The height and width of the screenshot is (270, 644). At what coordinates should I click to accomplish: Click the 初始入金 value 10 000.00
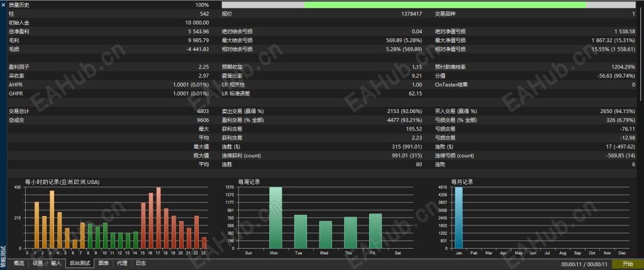(197, 23)
